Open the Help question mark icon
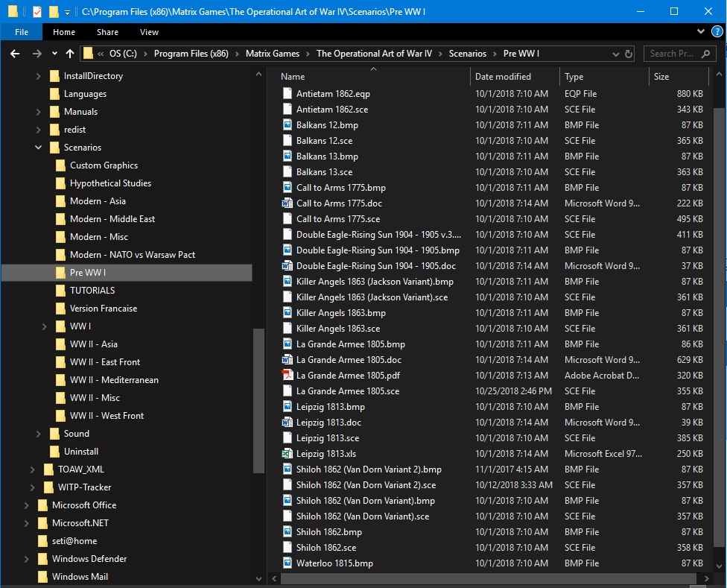 coord(717,31)
